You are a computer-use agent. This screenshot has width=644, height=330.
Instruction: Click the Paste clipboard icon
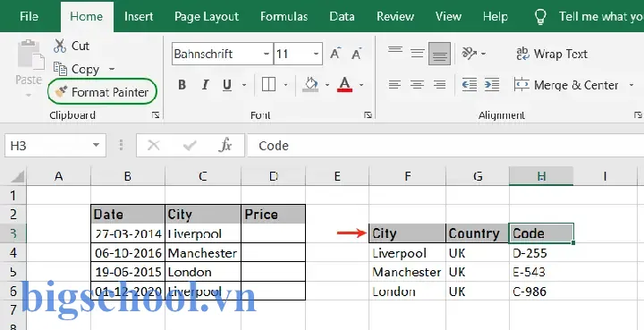[30, 55]
